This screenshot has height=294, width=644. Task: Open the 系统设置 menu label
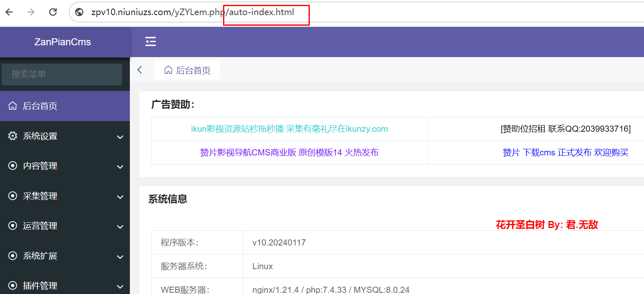coord(40,136)
